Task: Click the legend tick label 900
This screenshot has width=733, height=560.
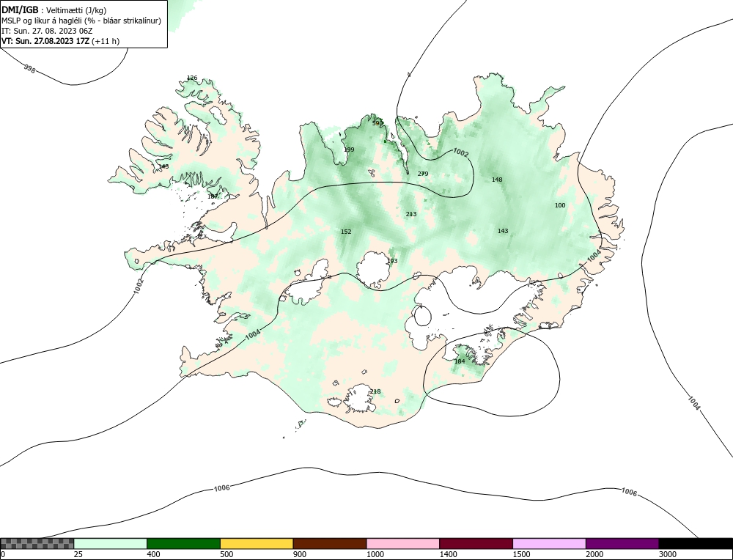Action: pos(300,554)
